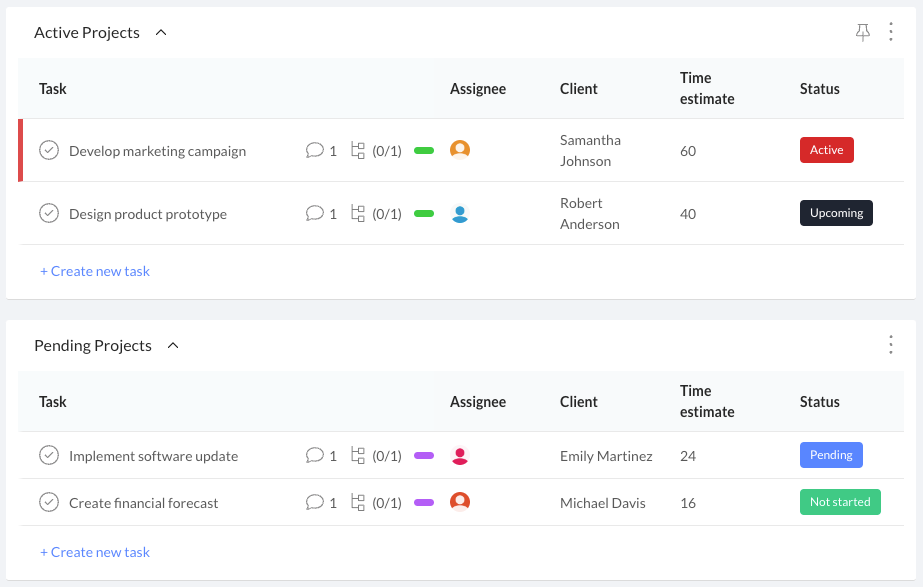Viewport: 923px width, 587px height.
Task: Open comments on Implement software update
Action: click(x=315, y=456)
